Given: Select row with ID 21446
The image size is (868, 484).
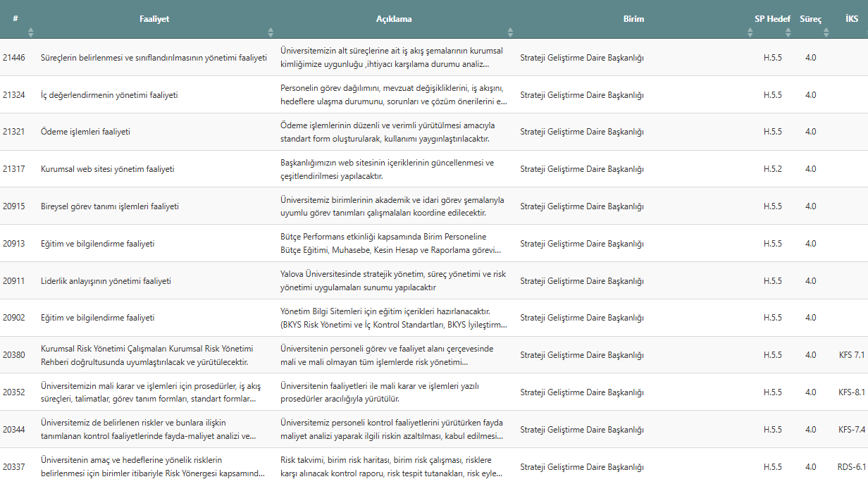Looking at the screenshot, I should tap(14, 58).
